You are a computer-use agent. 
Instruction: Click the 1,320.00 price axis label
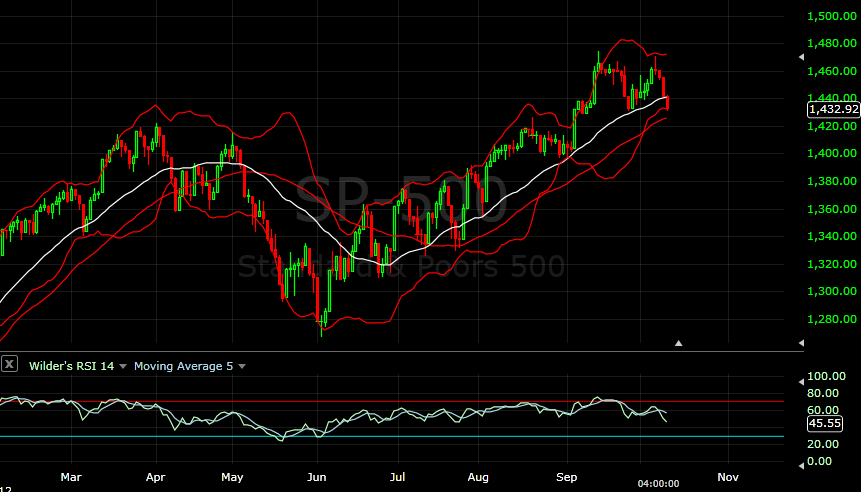click(x=832, y=264)
